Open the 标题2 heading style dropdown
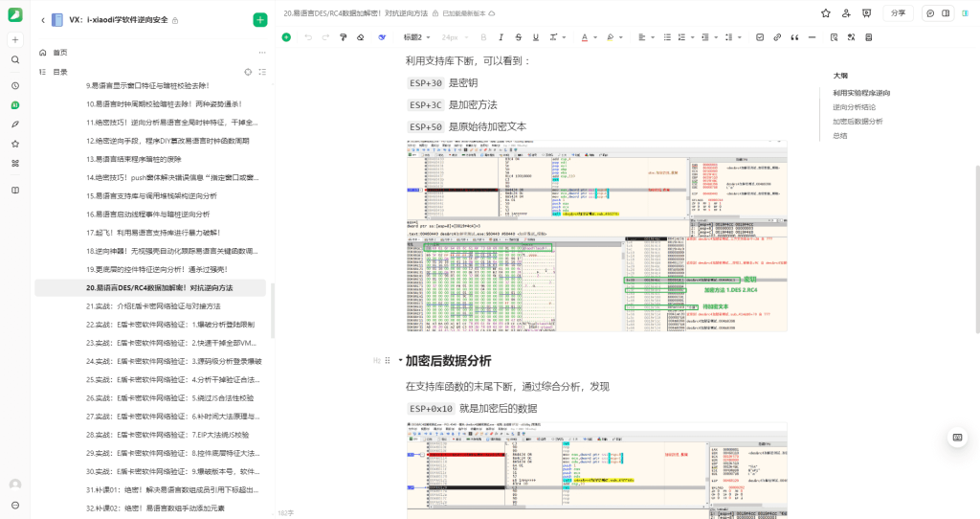Viewport: 980px width, 519px height. click(416, 37)
